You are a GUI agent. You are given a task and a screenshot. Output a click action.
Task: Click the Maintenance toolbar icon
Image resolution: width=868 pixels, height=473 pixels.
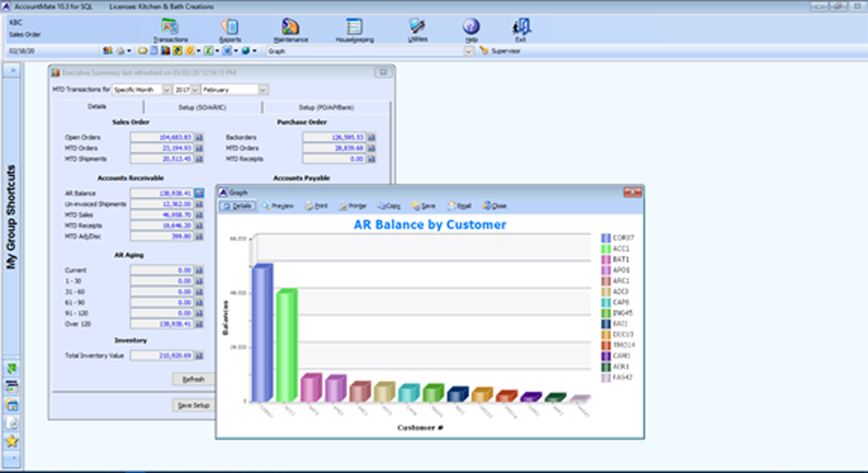[290, 29]
